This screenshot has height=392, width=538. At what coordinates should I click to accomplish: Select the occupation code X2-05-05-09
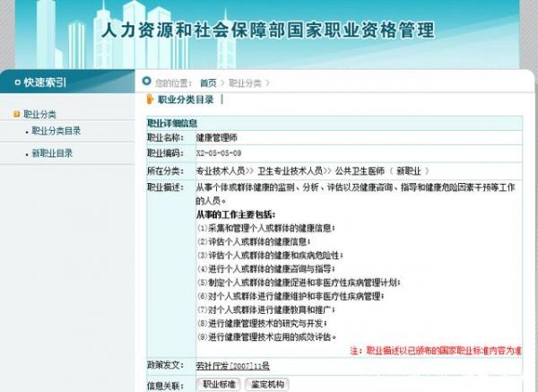point(219,153)
